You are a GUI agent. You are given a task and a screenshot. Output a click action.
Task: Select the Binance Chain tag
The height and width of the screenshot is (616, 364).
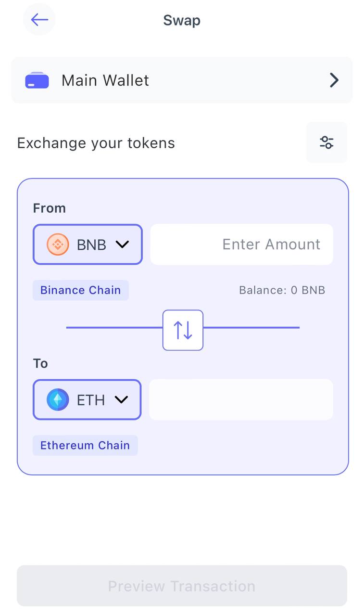tap(80, 290)
